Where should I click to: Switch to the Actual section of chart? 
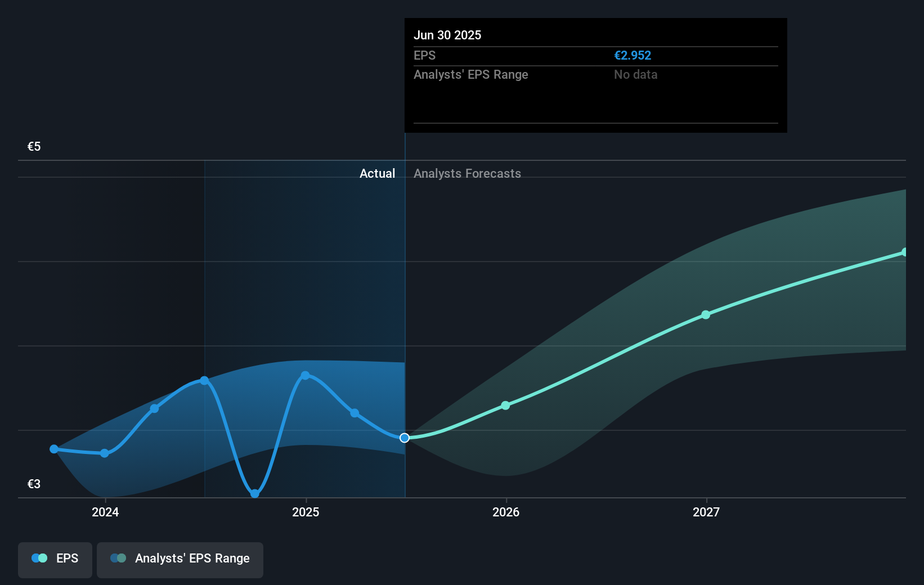[x=377, y=173]
